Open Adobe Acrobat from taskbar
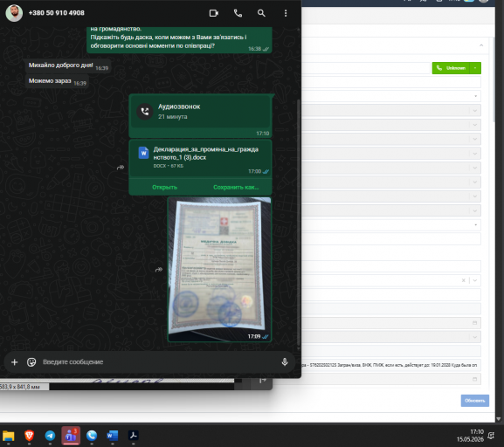Screen dimensions: 504x447 coord(134,436)
